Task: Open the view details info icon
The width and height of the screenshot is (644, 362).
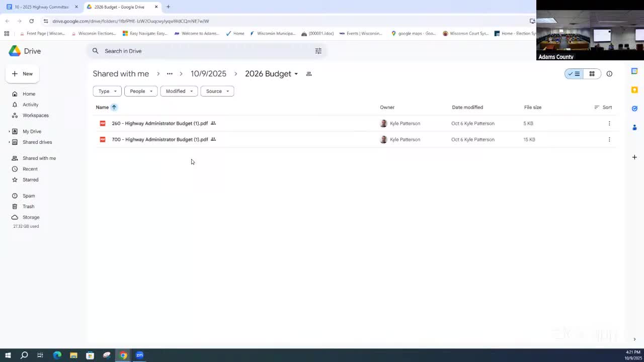Action: [x=609, y=74]
